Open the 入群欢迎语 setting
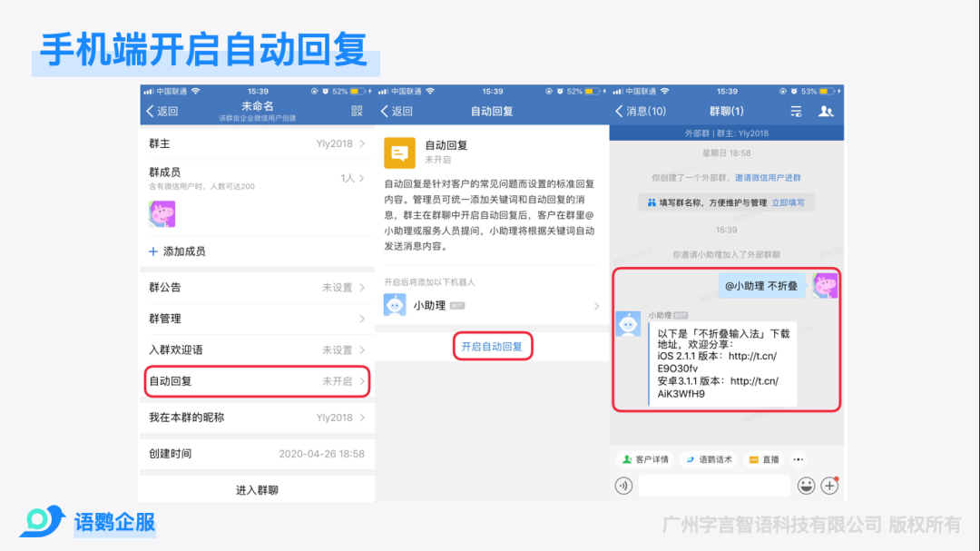Viewport: 980px width, 551px height. (x=258, y=349)
